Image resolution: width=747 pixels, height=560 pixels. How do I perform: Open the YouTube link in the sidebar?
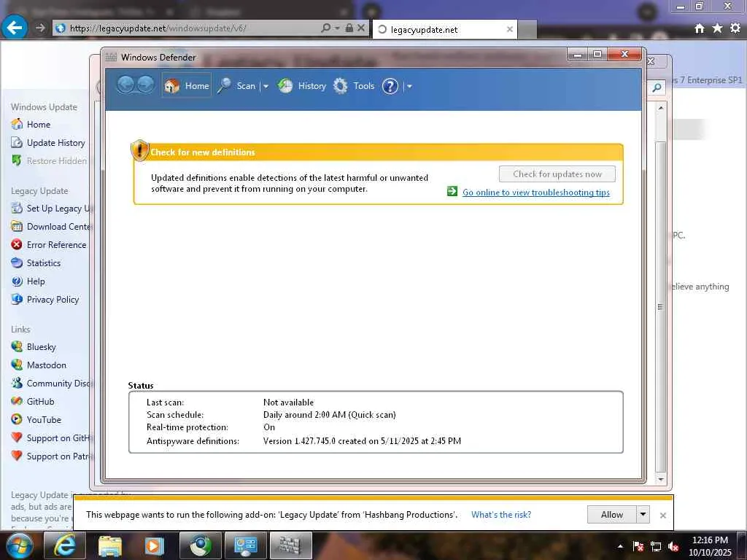click(x=36, y=419)
